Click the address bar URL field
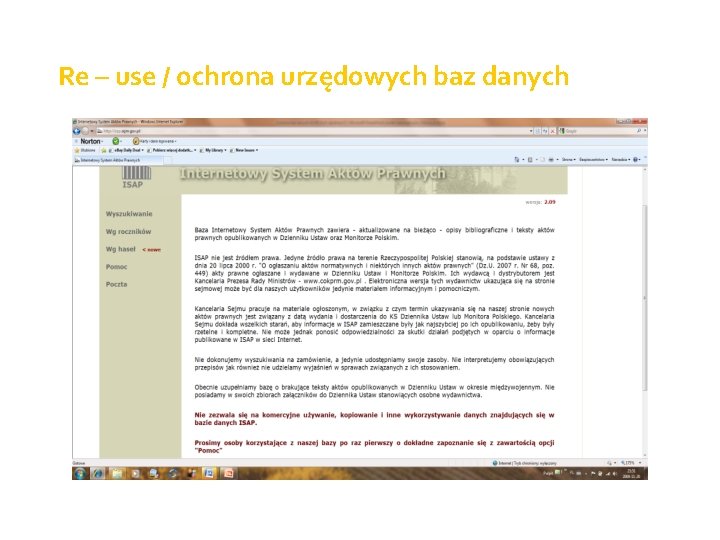The width and height of the screenshot is (720, 540). click(x=312, y=131)
